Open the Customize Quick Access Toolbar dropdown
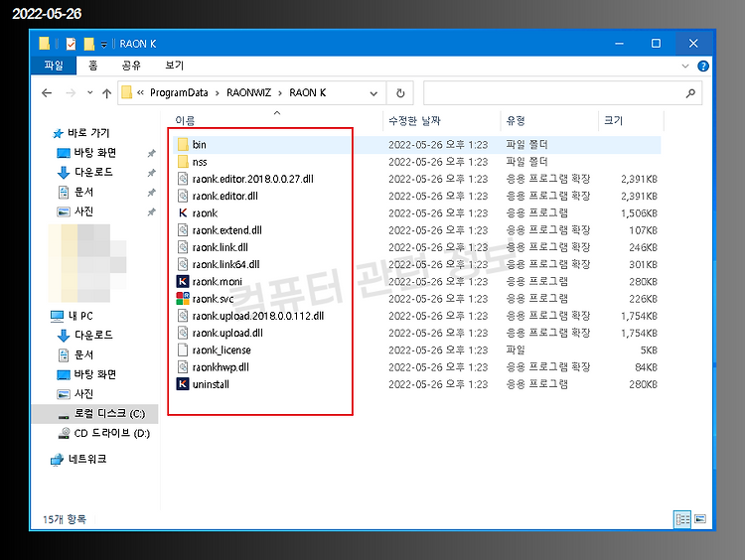Viewport: 745px width, 560px height. tap(103, 44)
